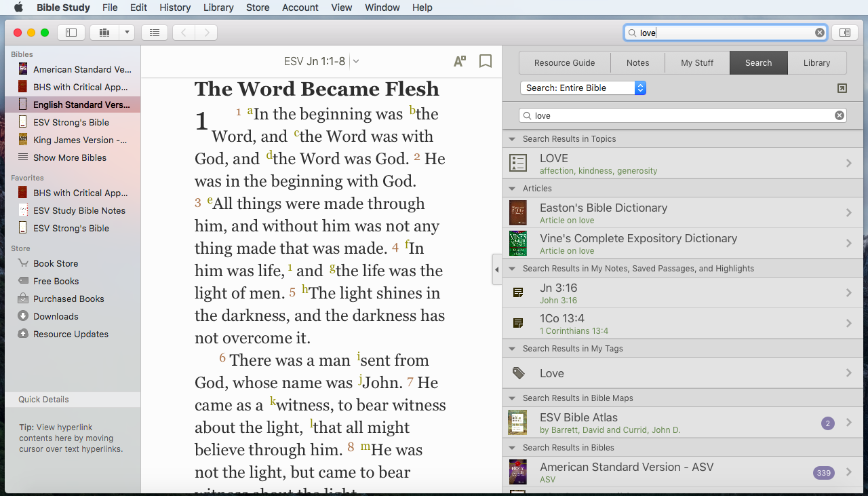Click the Quick Details header
Image resolution: width=868 pixels, height=496 pixels.
click(x=73, y=400)
